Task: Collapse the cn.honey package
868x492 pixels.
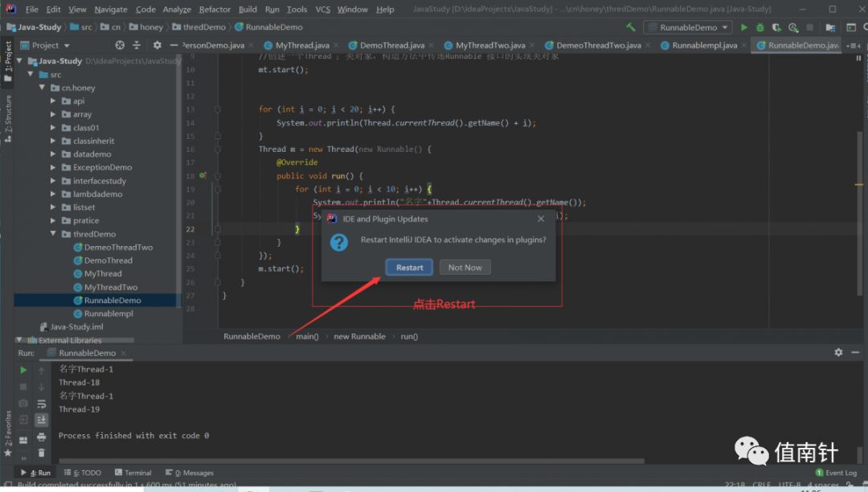Action: click(42, 88)
